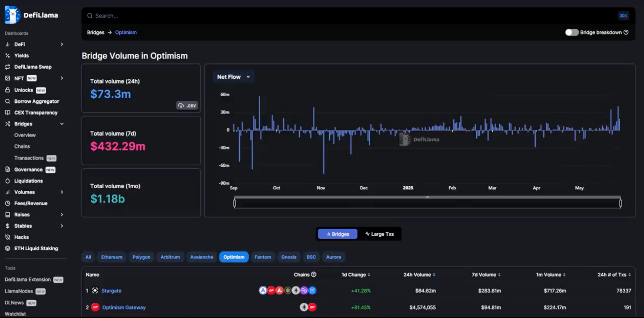The image size is (644, 318).
Task: Download the .csv data file
Action: pyautogui.click(x=187, y=106)
